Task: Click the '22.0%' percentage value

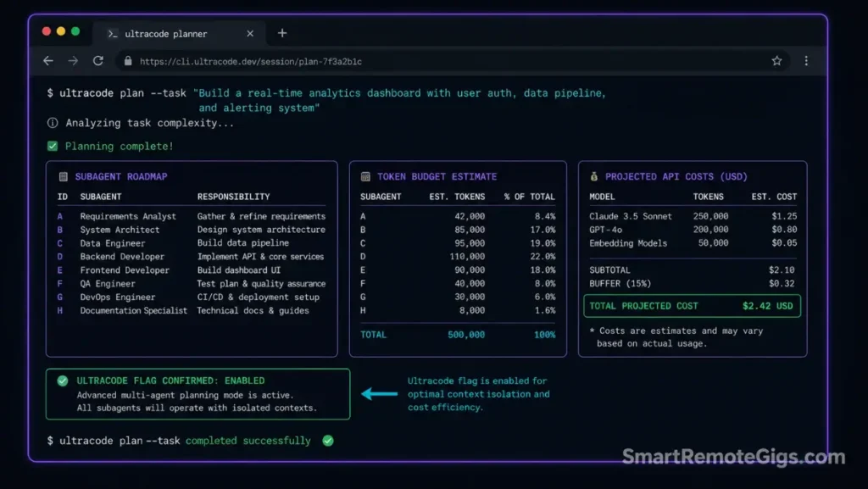Action: pyautogui.click(x=542, y=257)
